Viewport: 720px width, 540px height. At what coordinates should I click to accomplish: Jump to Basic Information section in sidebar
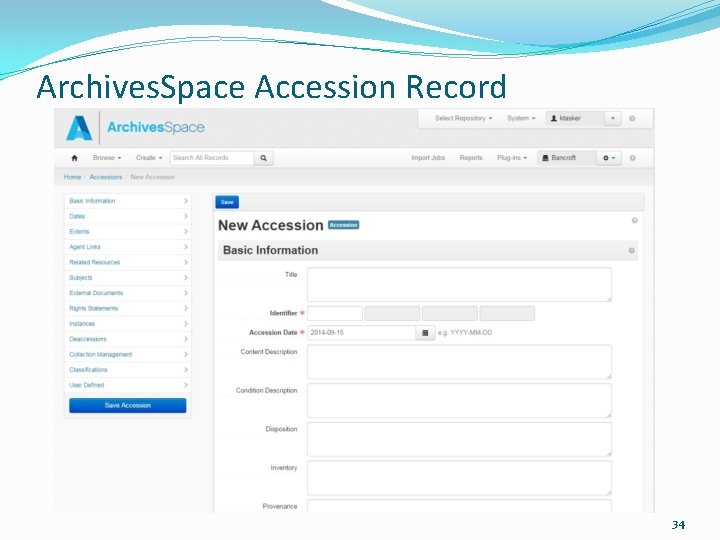tap(128, 201)
